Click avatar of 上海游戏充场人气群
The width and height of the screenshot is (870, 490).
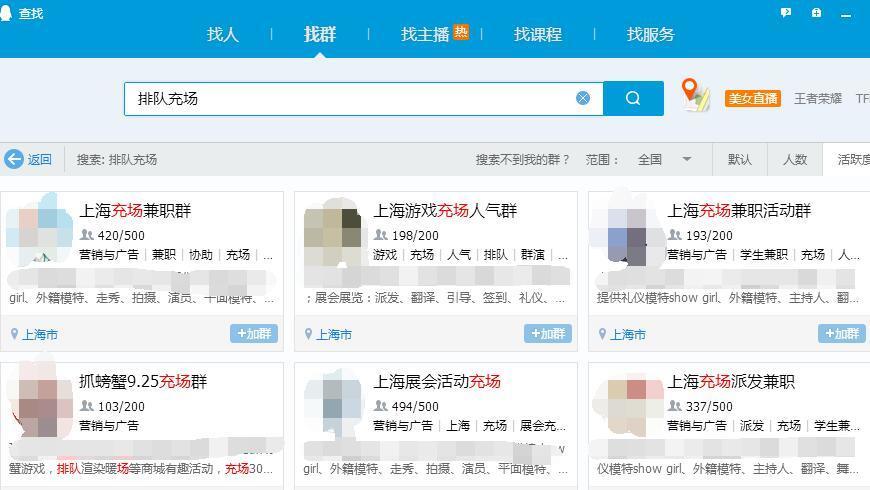click(x=333, y=231)
